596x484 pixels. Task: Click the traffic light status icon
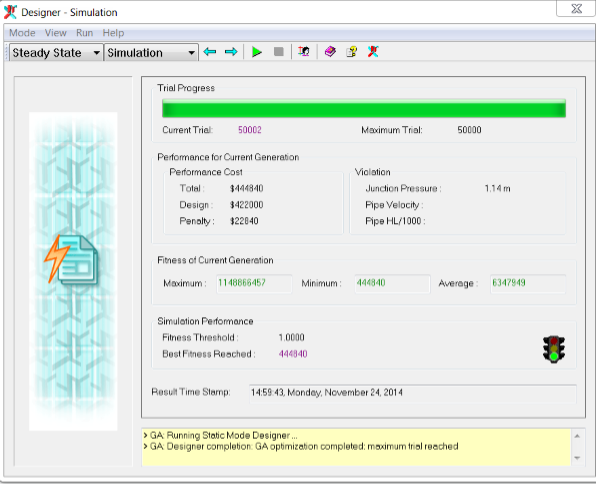coord(554,349)
